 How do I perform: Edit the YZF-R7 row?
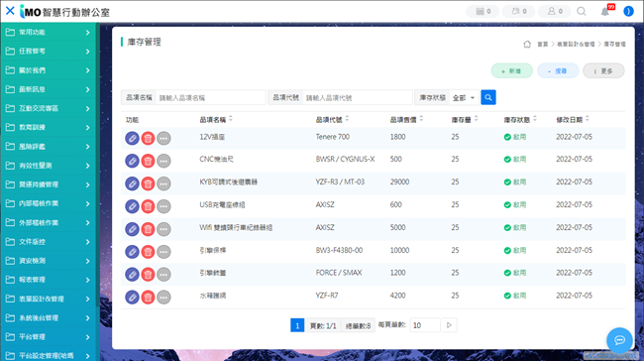[132, 297]
